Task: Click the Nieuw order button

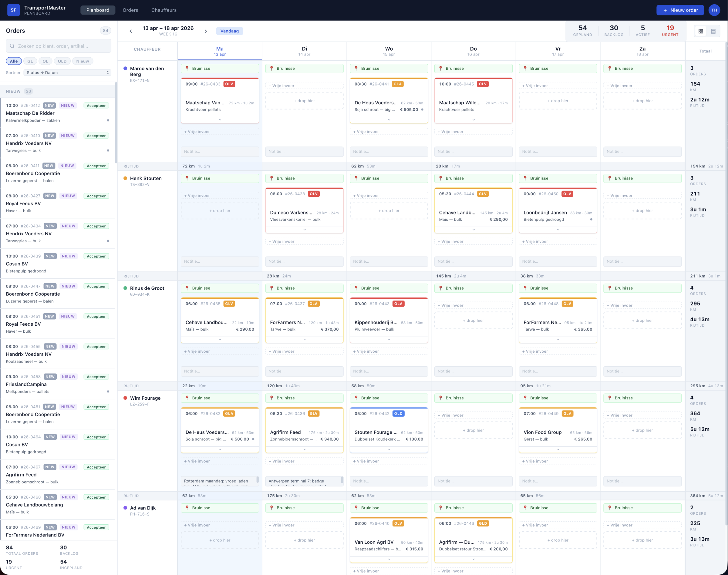Action: 680,10
